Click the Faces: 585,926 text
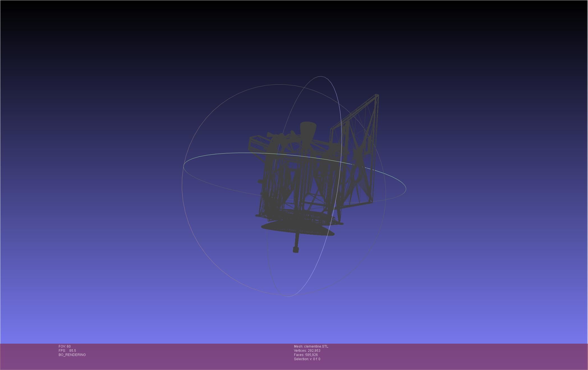The width and height of the screenshot is (588, 370). coord(306,355)
